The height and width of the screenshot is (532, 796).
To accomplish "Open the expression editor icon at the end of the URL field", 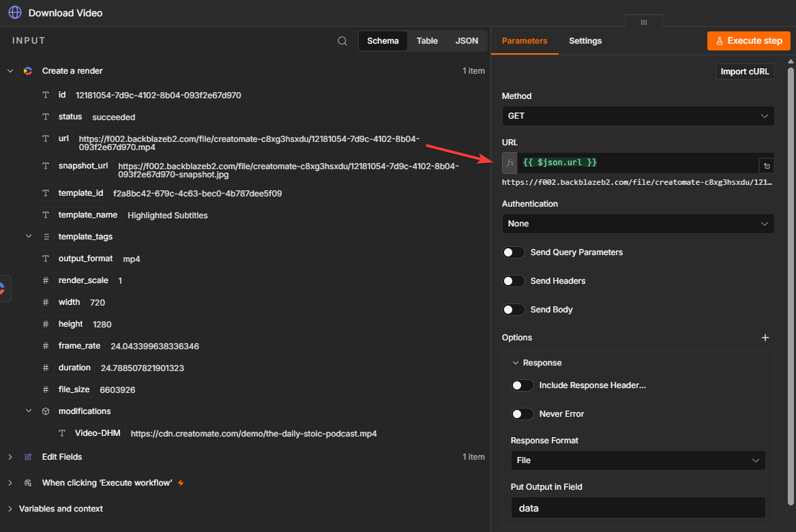I will (x=767, y=166).
